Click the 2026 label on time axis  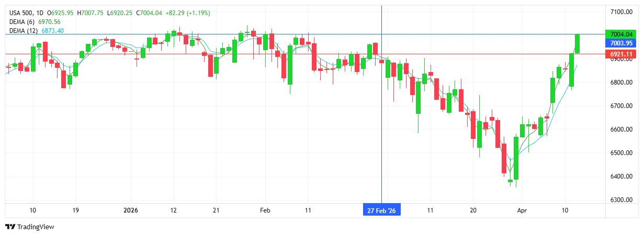[x=130, y=210]
